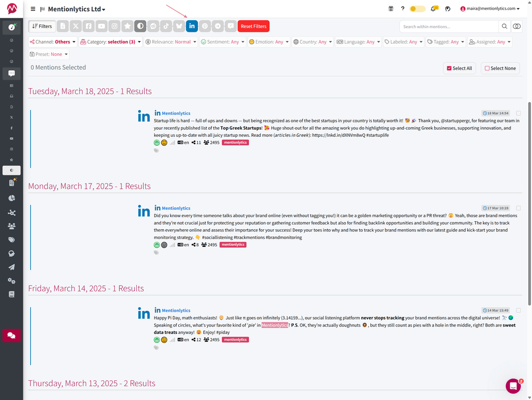
Task: Click the Filters button
Action: [x=42, y=26]
